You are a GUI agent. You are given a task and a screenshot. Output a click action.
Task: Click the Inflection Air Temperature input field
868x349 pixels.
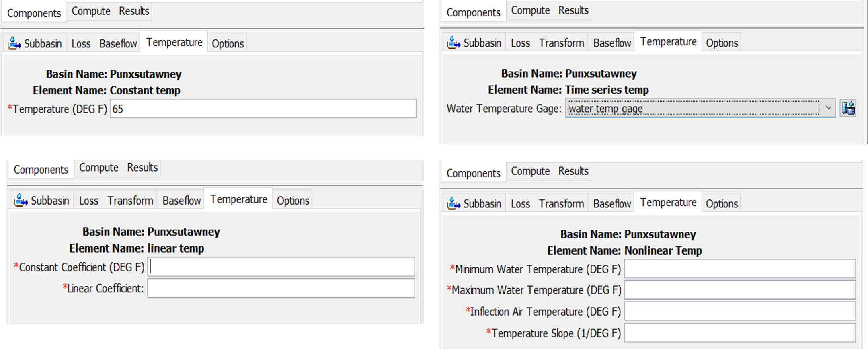(x=739, y=312)
